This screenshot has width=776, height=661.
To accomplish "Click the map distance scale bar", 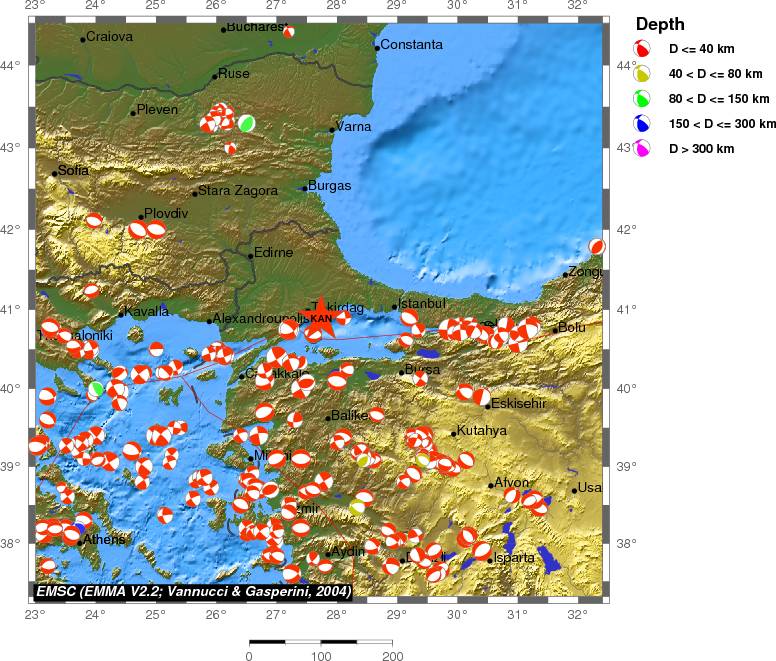I will coord(320,641).
